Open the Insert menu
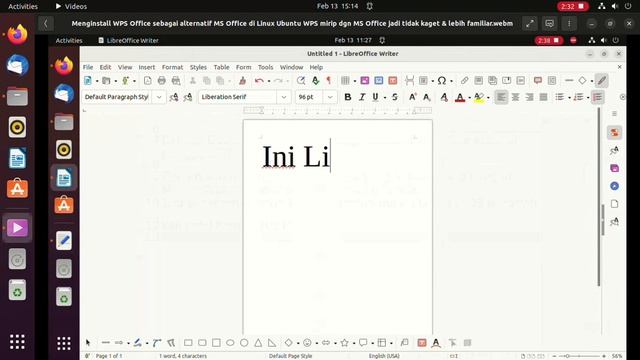 coord(147,67)
